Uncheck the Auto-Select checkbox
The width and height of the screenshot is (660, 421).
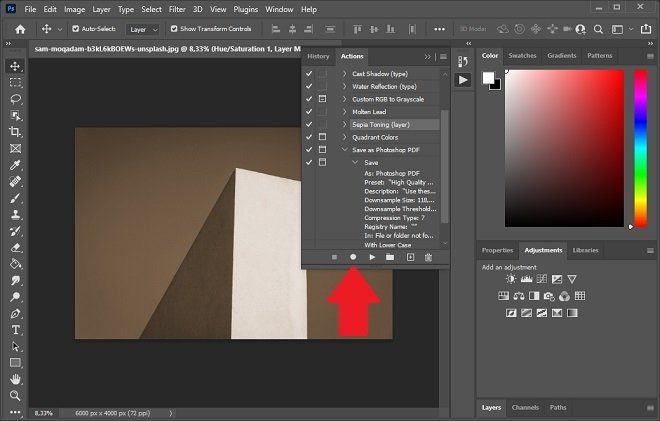[75, 29]
